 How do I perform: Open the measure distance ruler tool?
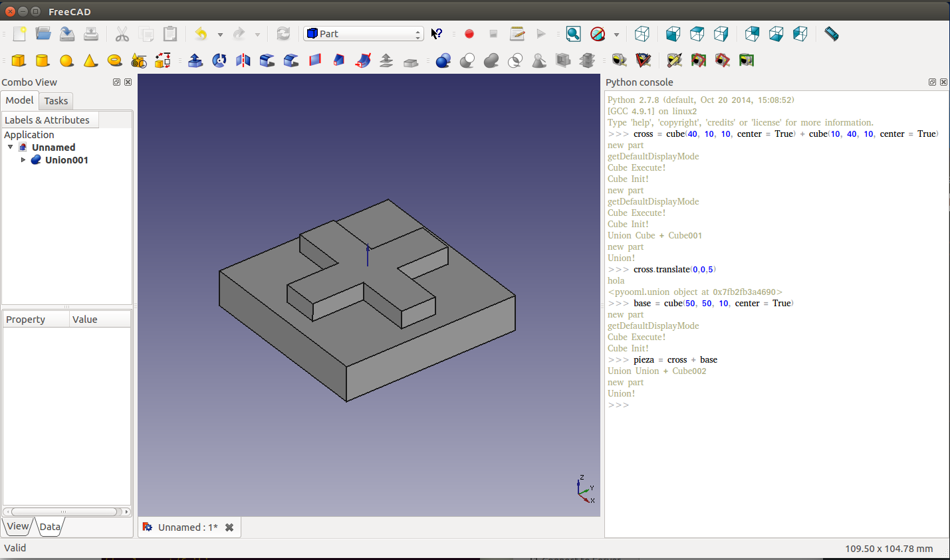click(x=831, y=34)
